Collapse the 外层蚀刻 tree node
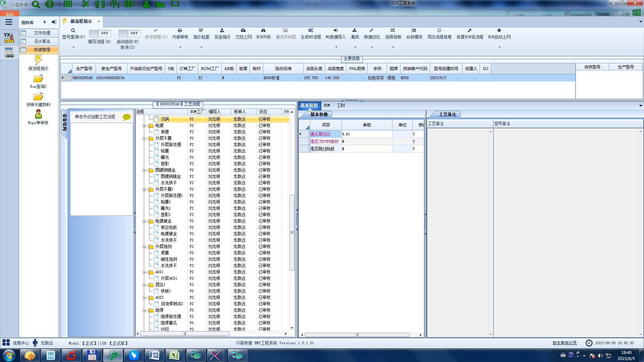Image resolution: width=644 pixels, height=362 pixels. pyautogui.click(x=144, y=247)
